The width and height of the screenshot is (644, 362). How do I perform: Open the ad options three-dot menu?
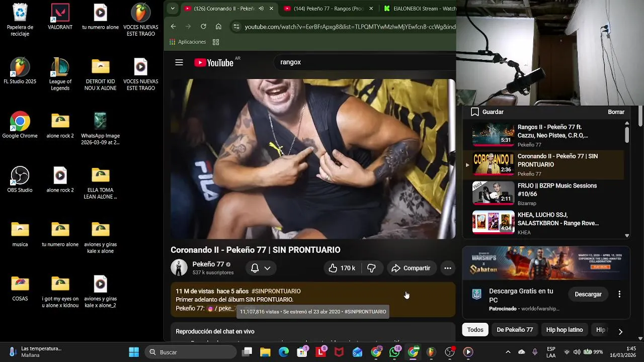(x=619, y=294)
